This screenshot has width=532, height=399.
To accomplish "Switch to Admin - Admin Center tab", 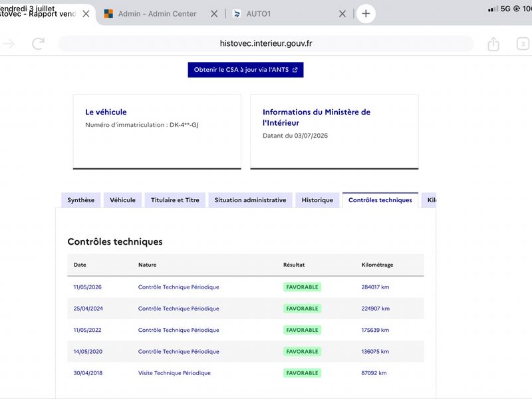I will (157, 14).
